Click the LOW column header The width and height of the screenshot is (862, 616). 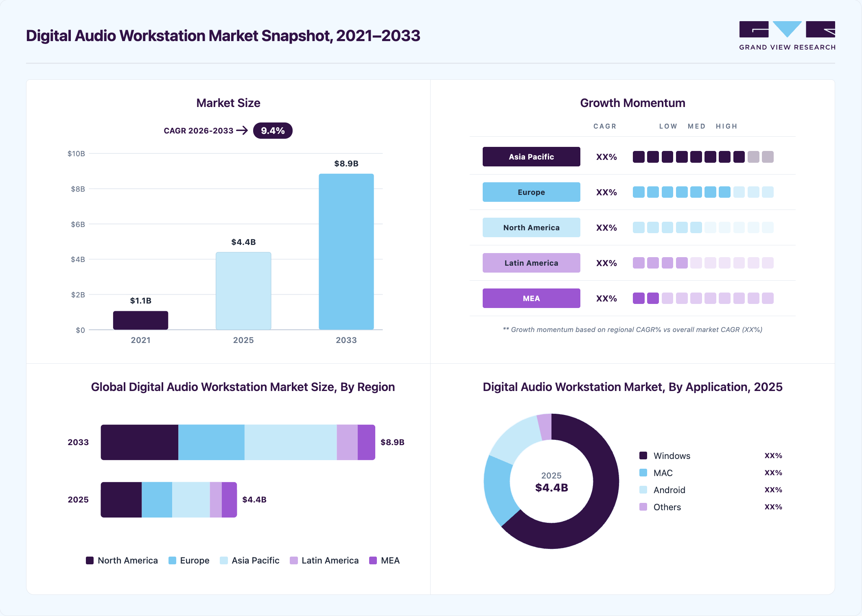click(668, 126)
